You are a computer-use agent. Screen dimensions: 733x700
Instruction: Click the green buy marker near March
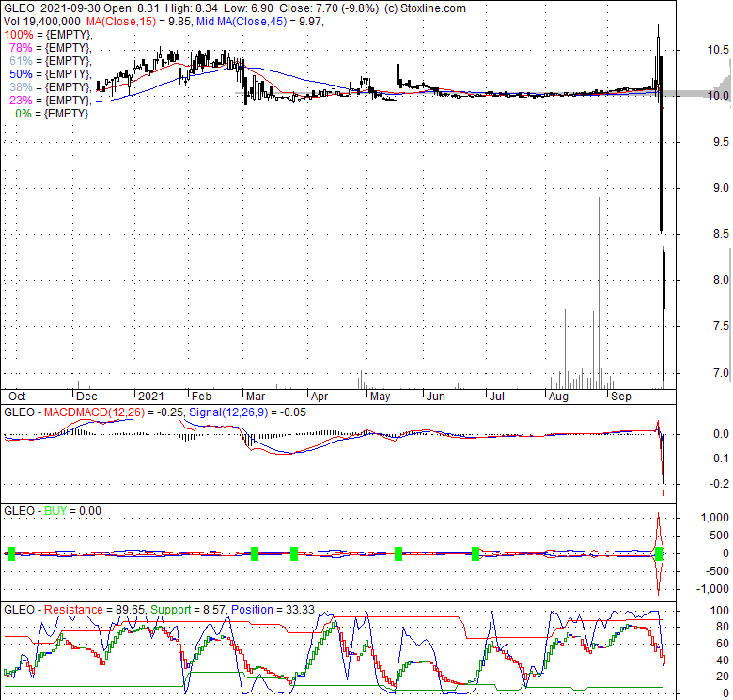255,553
